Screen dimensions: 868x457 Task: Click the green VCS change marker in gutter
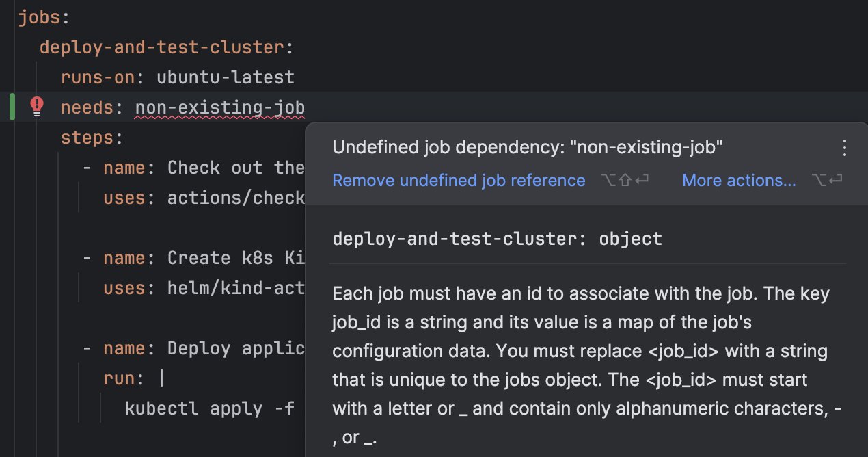coord(12,106)
